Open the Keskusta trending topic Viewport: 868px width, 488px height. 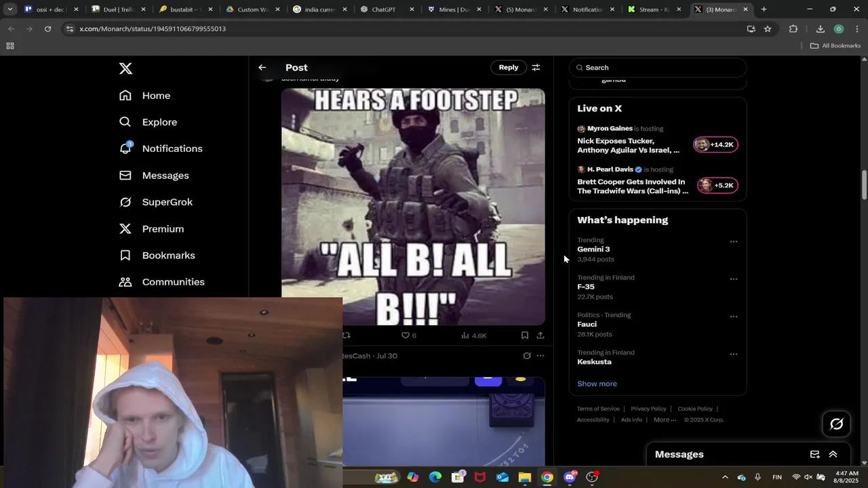(x=594, y=362)
